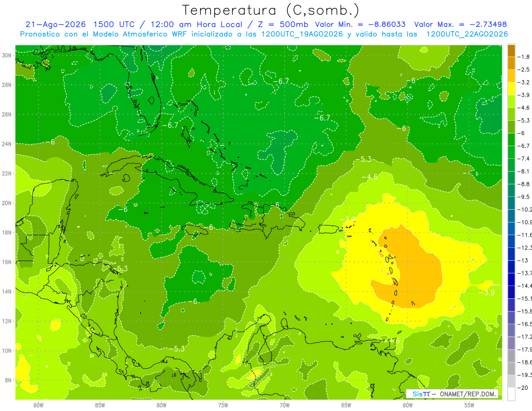Pick the legend swatch between -3.2 and -3.9

tap(511, 88)
